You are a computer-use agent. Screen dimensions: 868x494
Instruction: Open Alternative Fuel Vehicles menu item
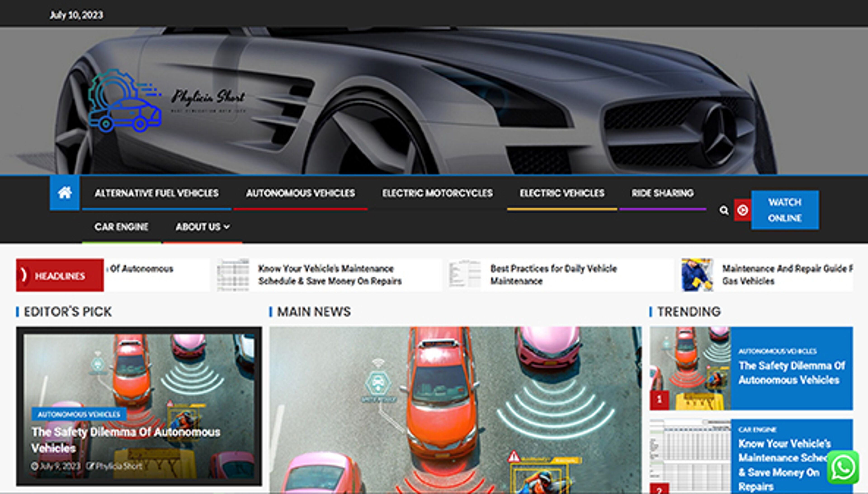tap(156, 193)
